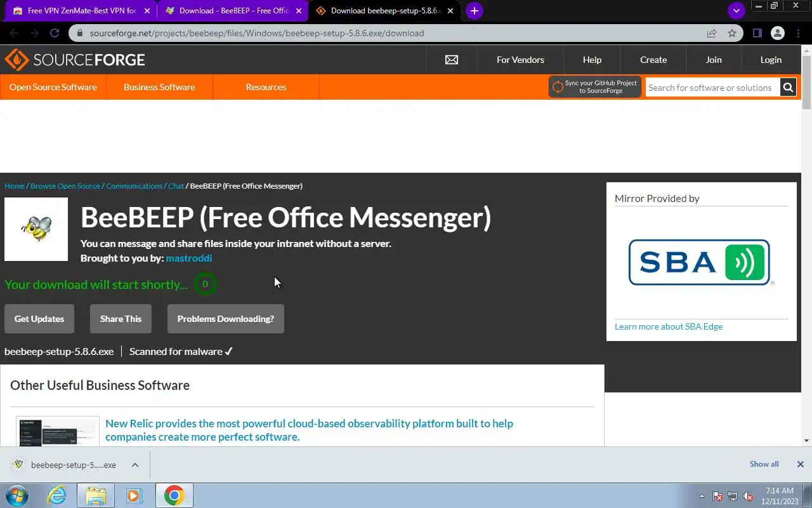Open the side panel icon

[757, 33]
